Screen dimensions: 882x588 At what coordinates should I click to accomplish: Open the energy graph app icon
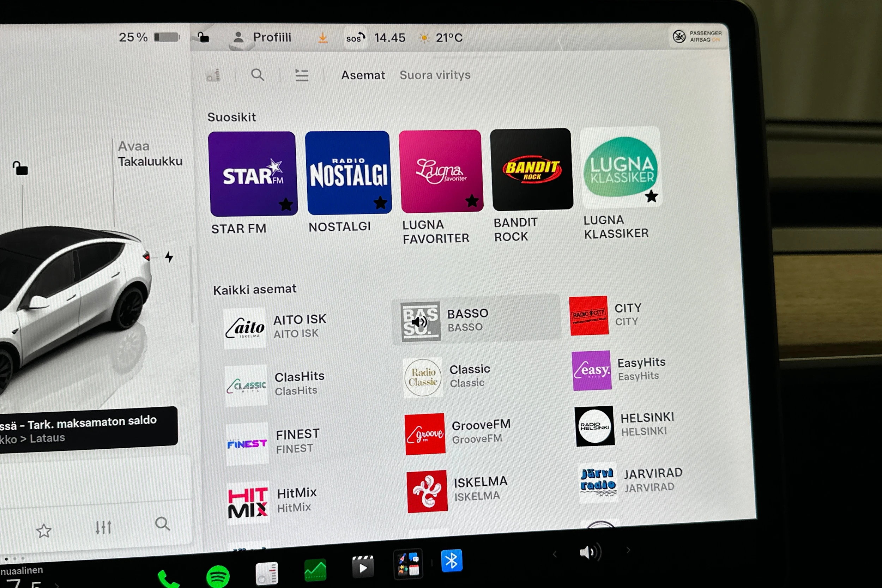(x=315, y=570)
